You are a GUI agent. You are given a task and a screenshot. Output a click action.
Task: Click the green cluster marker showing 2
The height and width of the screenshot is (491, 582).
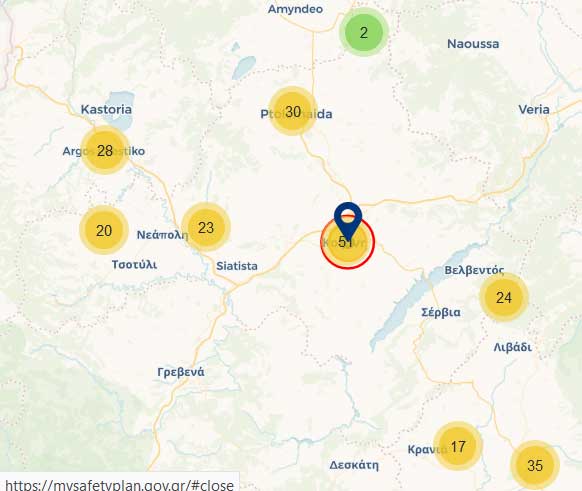tap(363, 32)
